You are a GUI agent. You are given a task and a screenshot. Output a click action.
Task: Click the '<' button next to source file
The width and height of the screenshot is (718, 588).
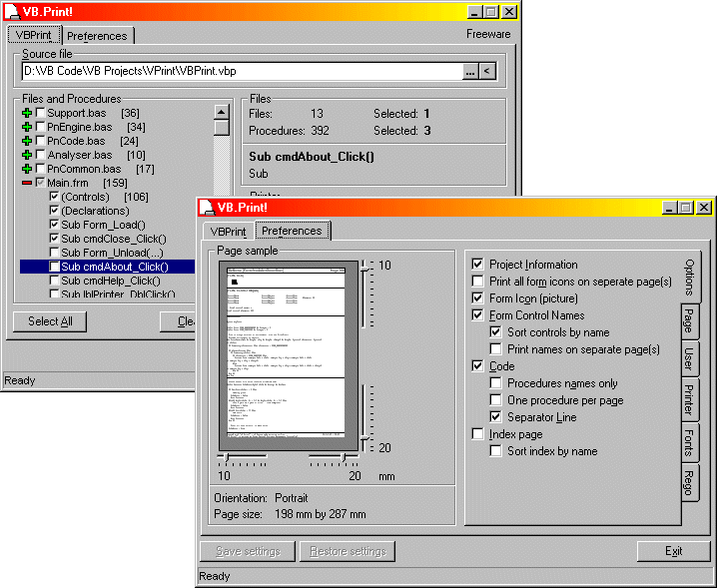coord(487,72)
